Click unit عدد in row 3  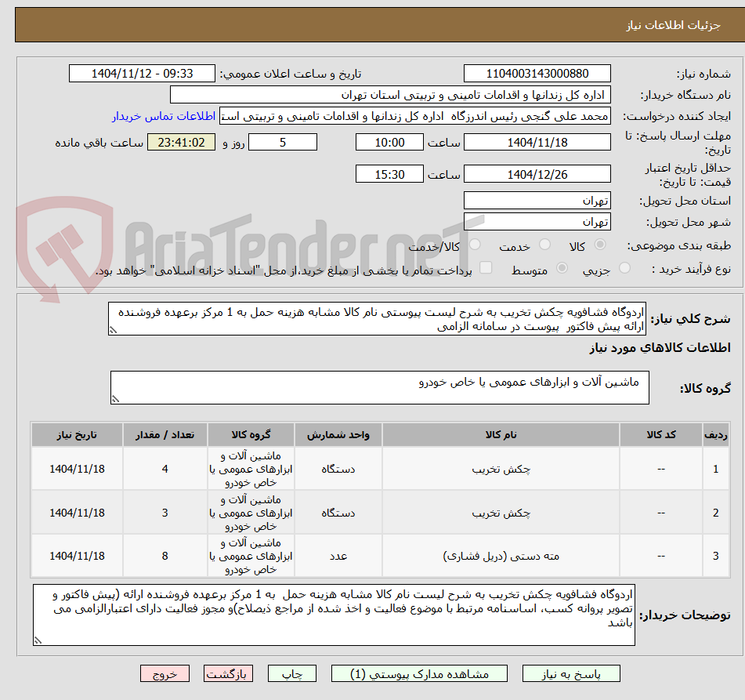(338, 556)
